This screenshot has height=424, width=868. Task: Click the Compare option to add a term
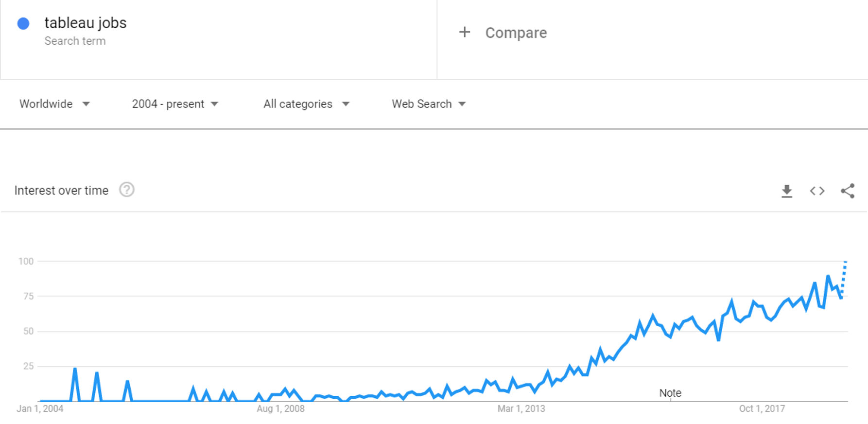coord(516,33)
